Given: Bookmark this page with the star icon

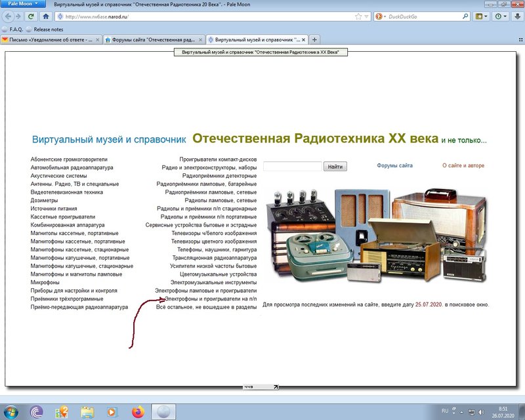Looking at the screenshot, I should (x=358, y=16).
